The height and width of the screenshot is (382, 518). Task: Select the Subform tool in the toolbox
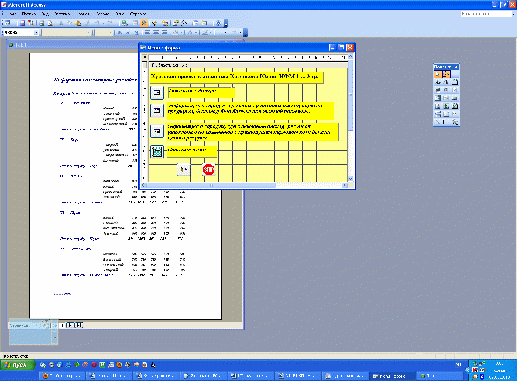(x=455, y=114)
